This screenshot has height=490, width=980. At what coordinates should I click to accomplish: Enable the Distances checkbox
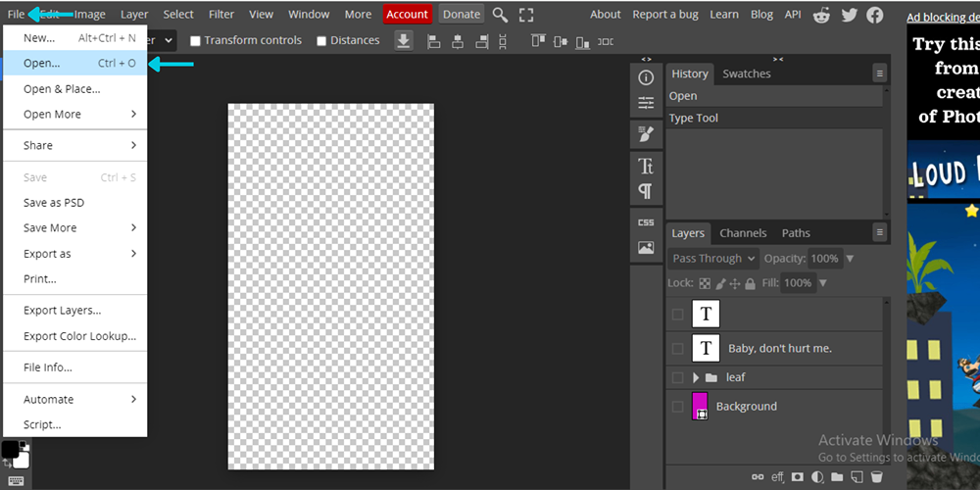[322, 41]
